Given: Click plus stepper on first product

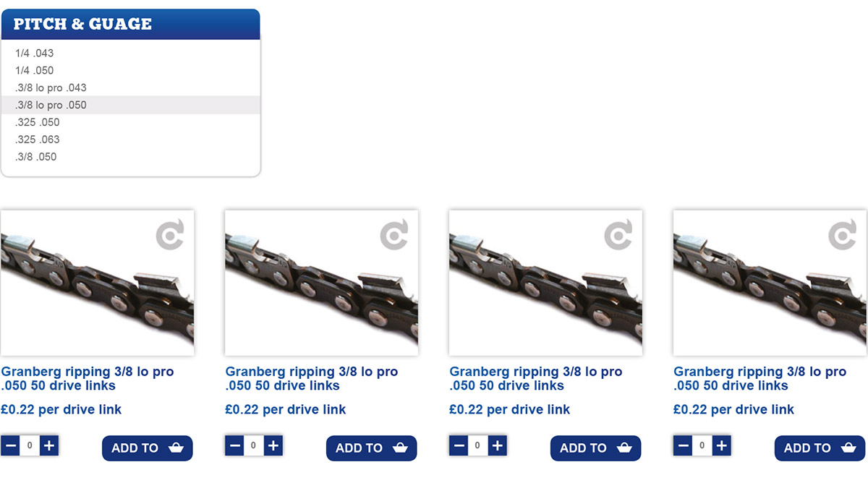Looking at the screenshot, I should (48, 445).
